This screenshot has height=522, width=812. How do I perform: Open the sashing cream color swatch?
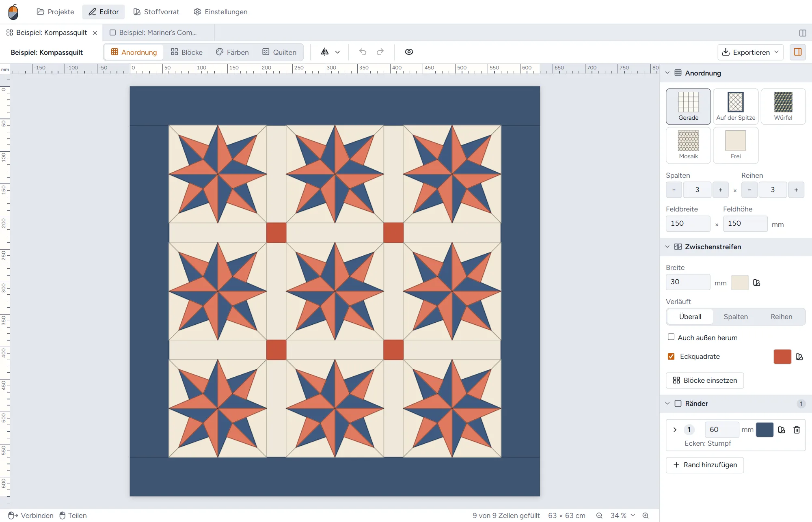[x=740, y=283]
